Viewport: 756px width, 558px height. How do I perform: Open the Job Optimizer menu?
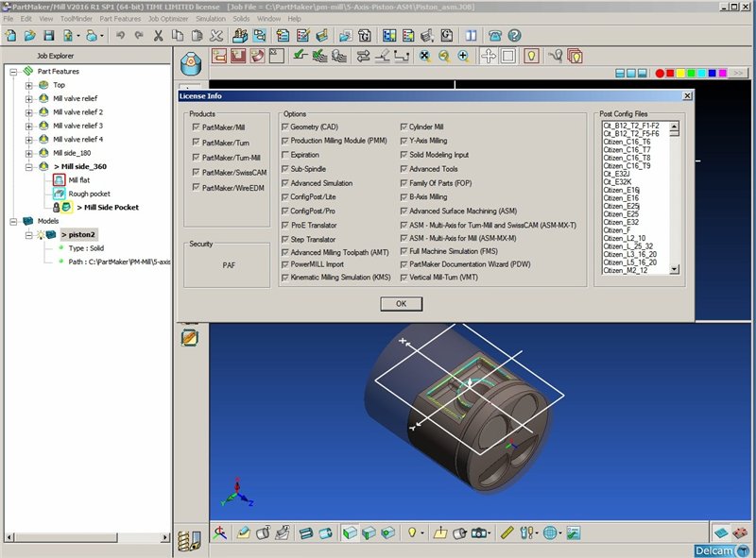click(168, 19)
